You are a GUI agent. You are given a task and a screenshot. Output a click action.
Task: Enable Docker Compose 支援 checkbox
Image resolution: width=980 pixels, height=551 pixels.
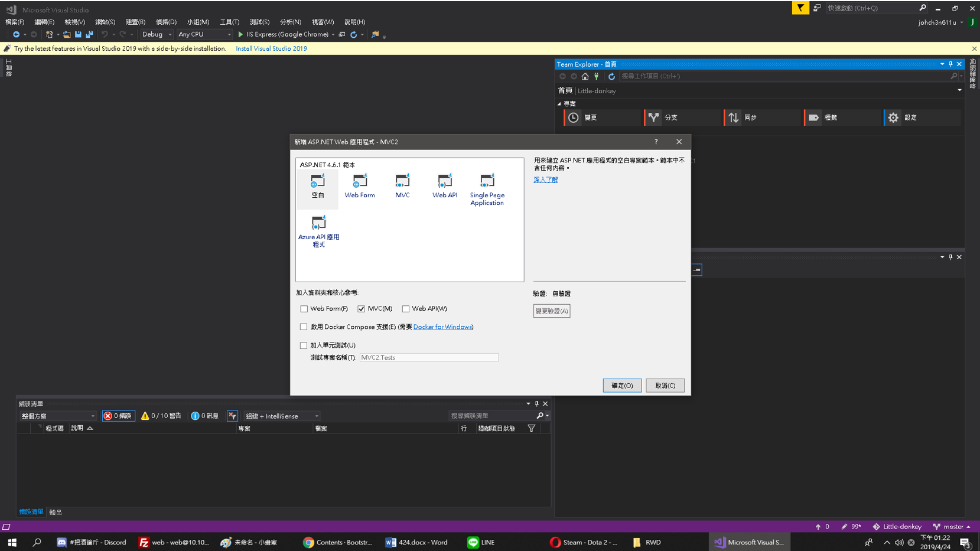(304, 327)
